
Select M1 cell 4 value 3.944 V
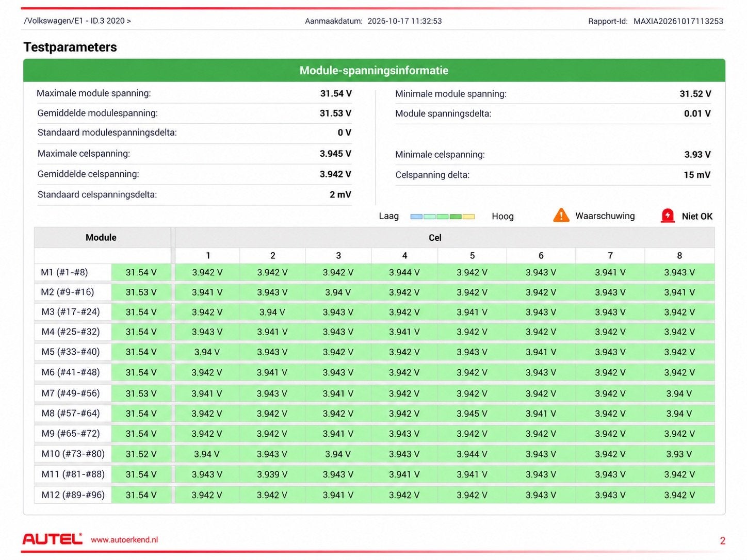point(404,272)
